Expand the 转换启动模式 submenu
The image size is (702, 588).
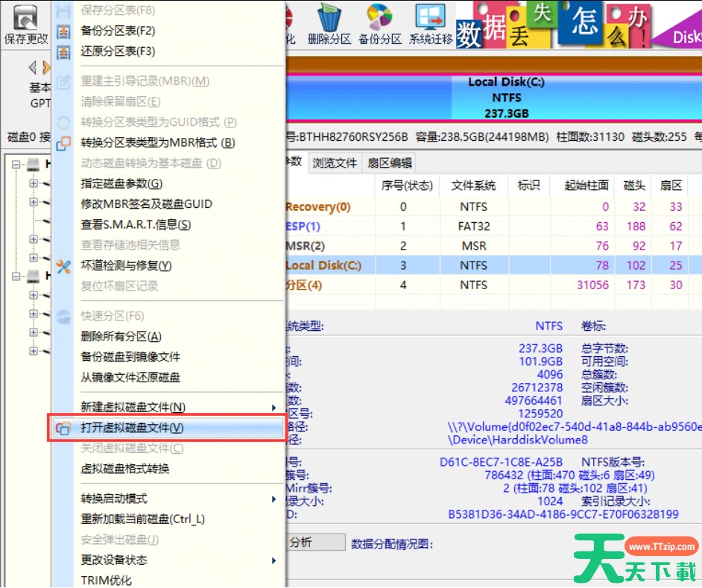tap(274, 499)
